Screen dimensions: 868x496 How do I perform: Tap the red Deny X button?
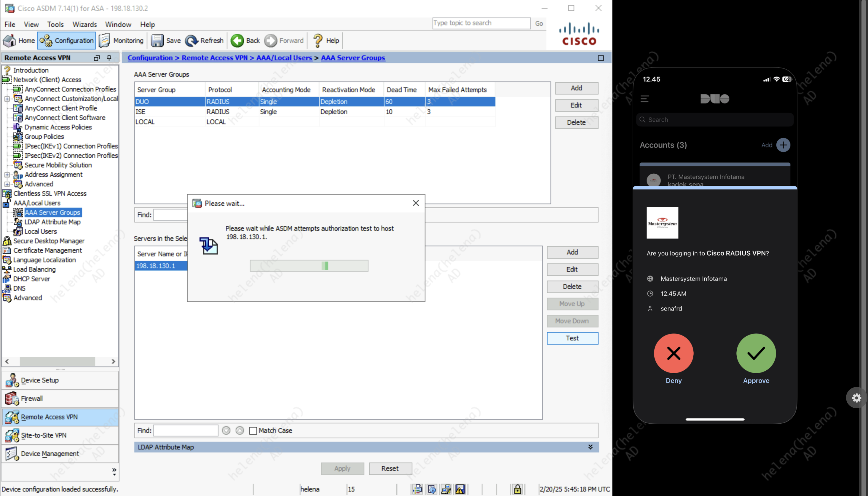click(674, 353)
